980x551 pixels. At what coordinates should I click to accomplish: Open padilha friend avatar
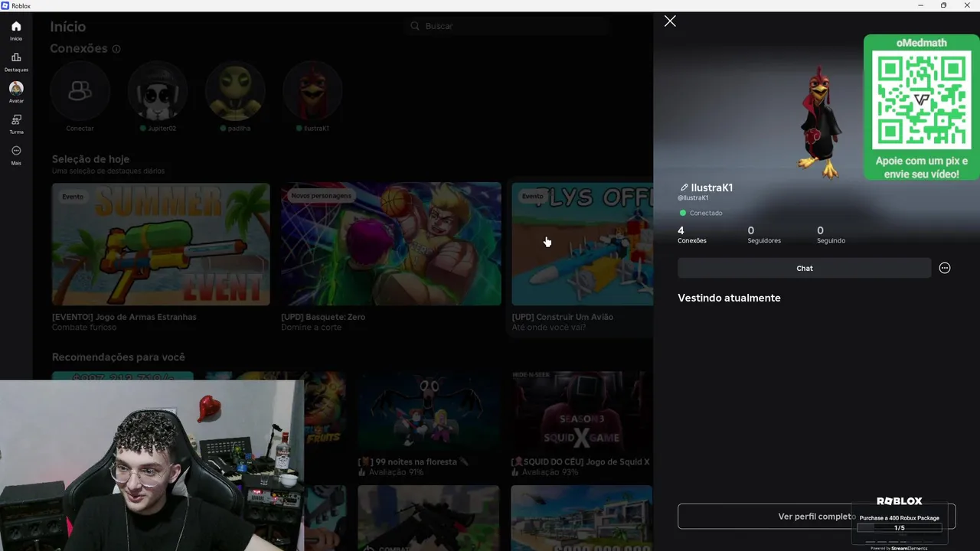click(x=235, y=91)
